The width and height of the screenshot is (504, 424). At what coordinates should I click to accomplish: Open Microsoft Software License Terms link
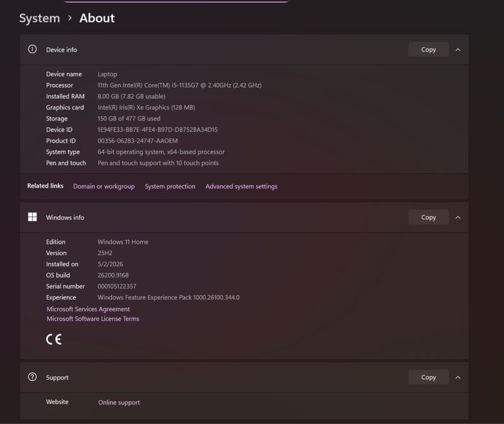93,319
